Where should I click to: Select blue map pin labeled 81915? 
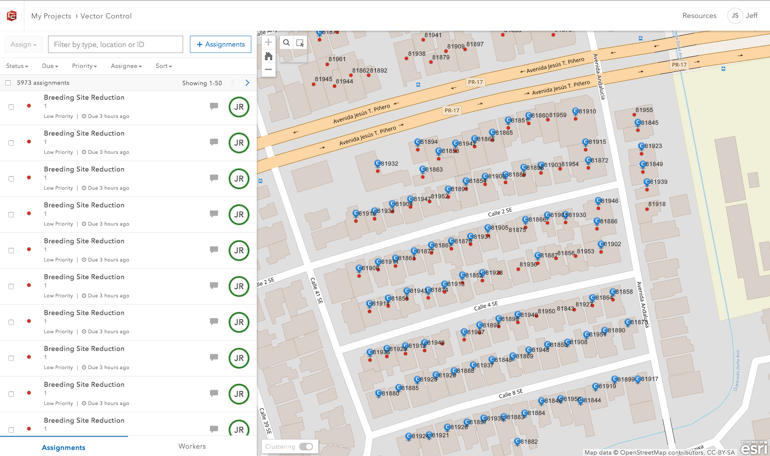(585, 142)
